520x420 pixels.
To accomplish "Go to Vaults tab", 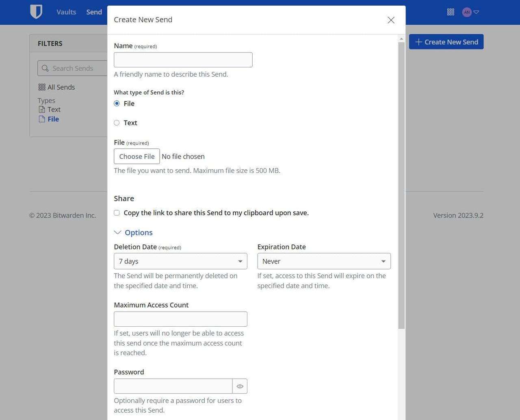I will tap(66, 12).
